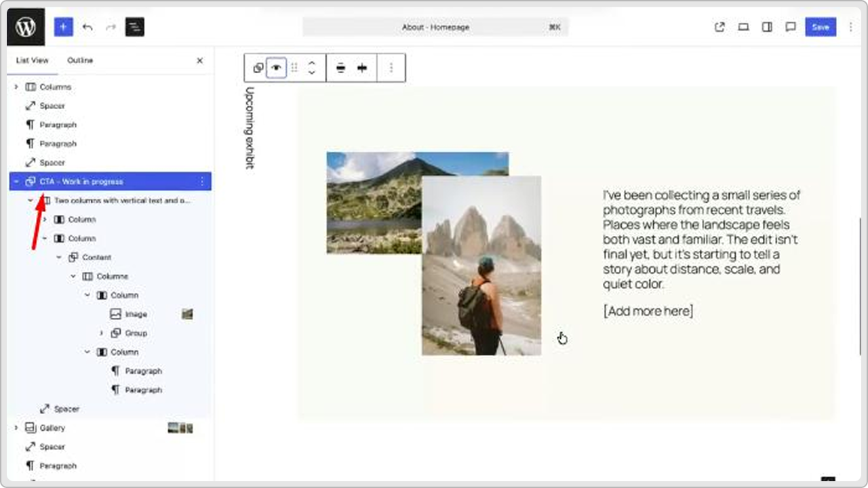
Task: Collapse the Content group in List View
Action: [x=58, y=257]
